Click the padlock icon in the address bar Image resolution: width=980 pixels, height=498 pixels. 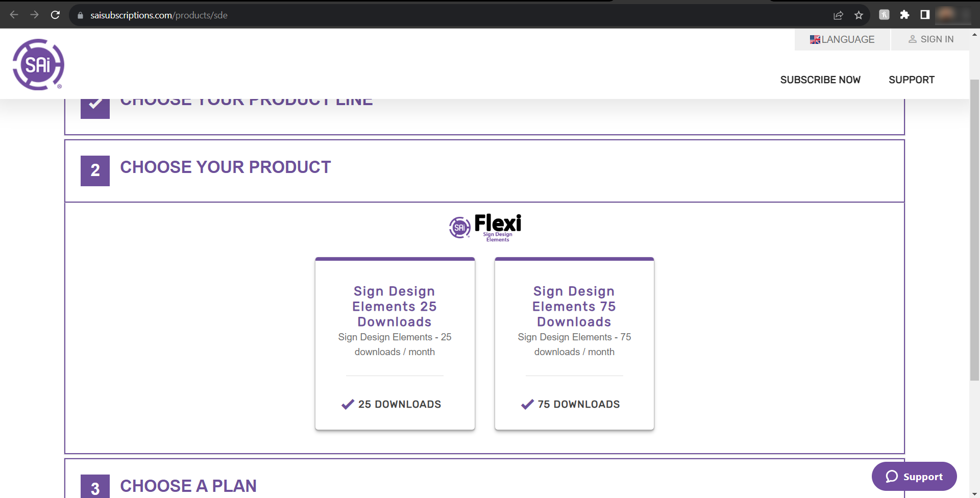[80, 15]
